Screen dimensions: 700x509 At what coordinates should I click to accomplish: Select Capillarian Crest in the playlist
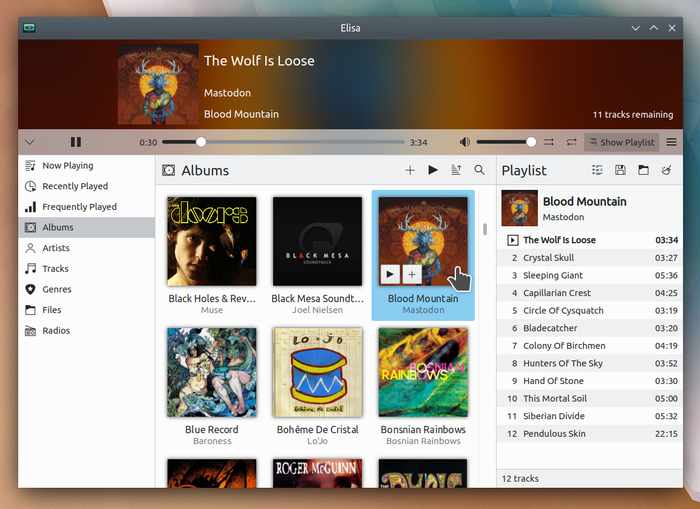pos(590,293)
